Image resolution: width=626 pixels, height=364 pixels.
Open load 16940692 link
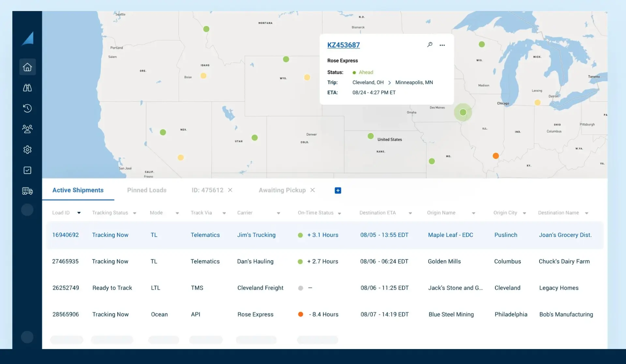pyautogui.click(x=66, y=235)
